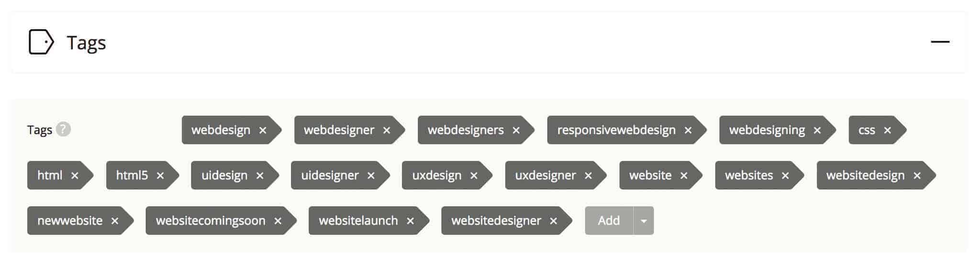980x262 pixels.
Task: Remove the websitecomingsoon tag
Action: click(x=278, y=221)
